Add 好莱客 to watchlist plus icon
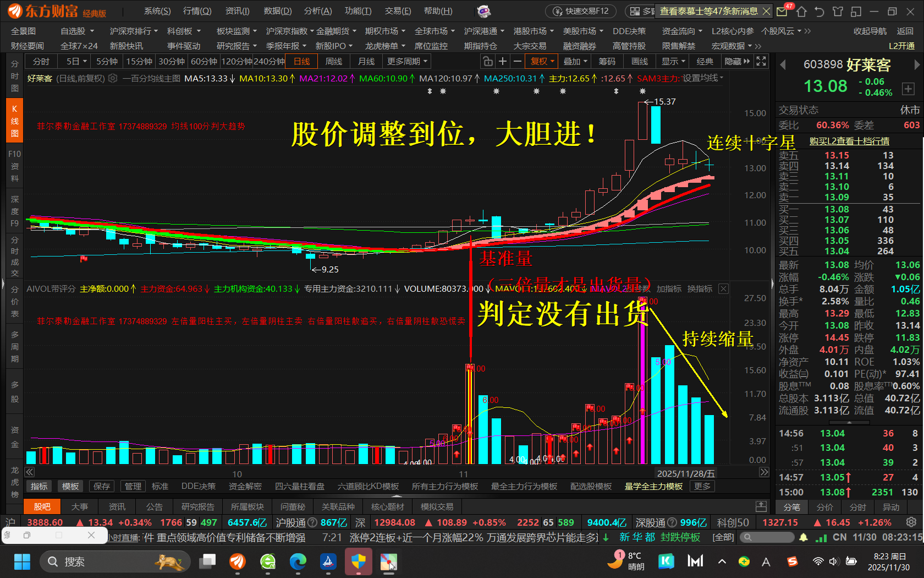Viewport: 924px width, 578px height. [908, 88]
